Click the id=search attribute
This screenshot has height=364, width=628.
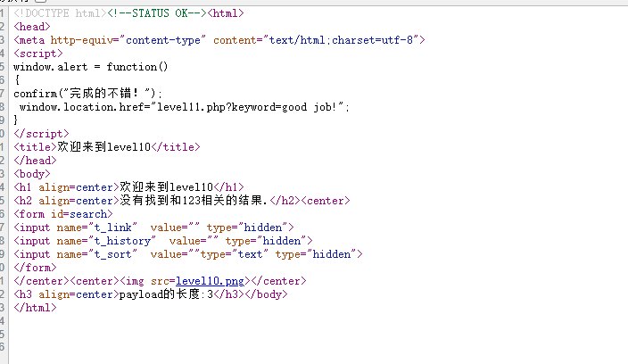tap(78, 214)
